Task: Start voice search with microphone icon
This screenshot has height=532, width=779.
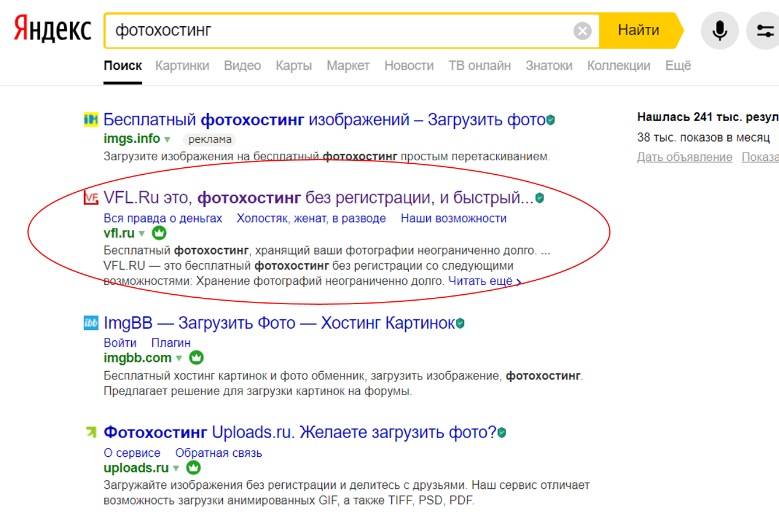Action: click(x=720, y=30)
